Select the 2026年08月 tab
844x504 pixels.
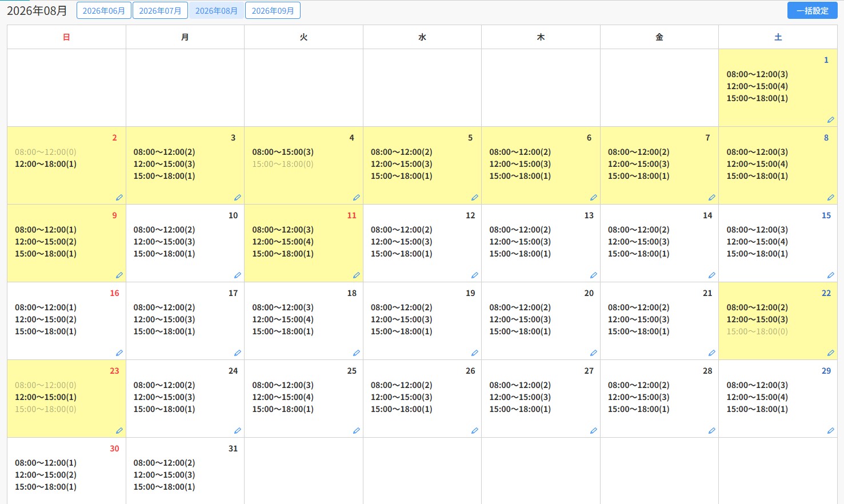pyautogui.click(x=217, y=11)
